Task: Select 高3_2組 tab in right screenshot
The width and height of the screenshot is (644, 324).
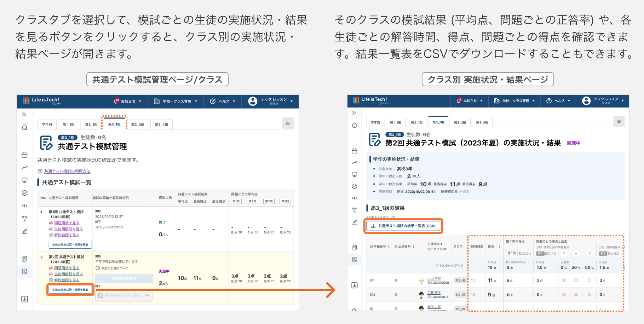Action: click(x=460, y=122)
